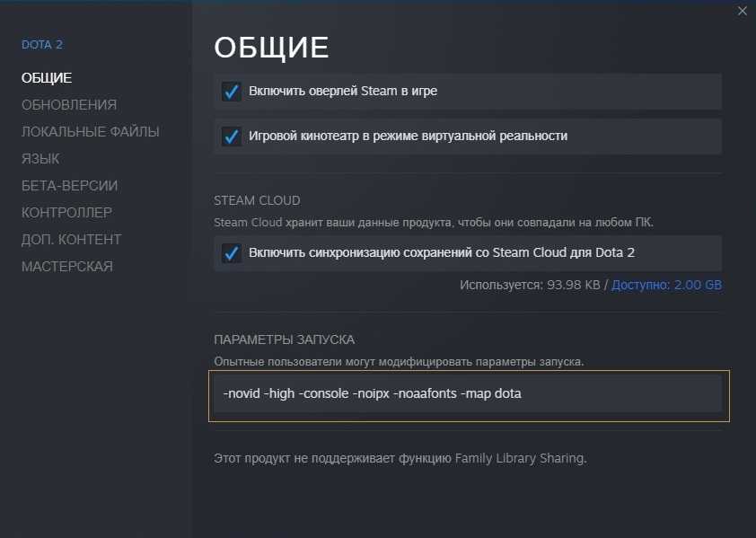Go to ЛОКАЛЬНЫЕ ФАЙЛЫ settings

pyautogui.click(x=91, y=132)
